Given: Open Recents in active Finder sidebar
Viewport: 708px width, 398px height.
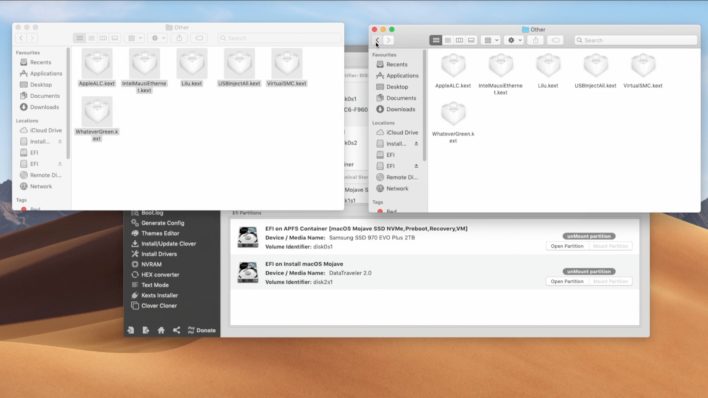Looking at the screenshot, I should click(x=396, y=65).
